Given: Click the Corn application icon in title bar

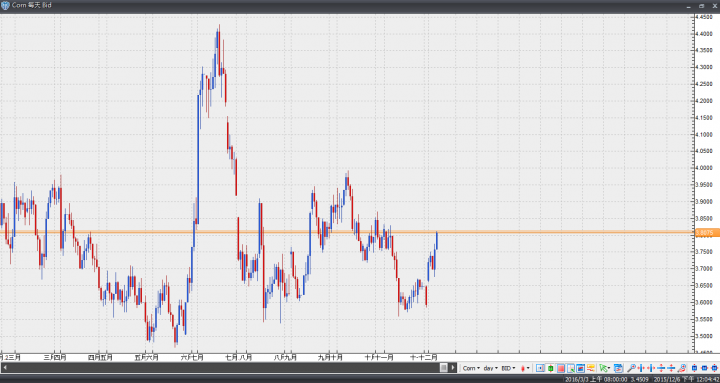Looking at the screenshot, I should 5,5.
